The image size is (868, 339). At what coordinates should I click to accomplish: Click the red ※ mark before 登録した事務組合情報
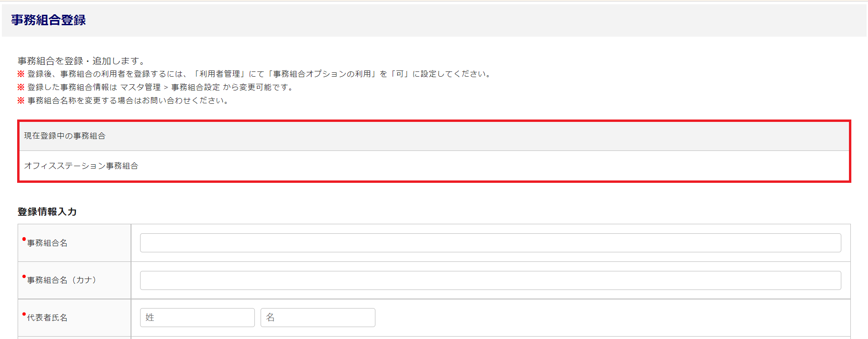click(21, 87)
